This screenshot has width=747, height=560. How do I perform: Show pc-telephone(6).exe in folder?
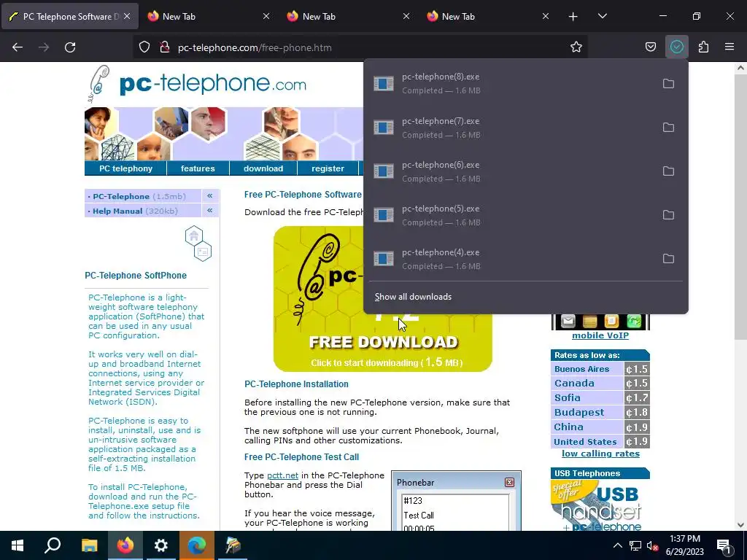668,171
